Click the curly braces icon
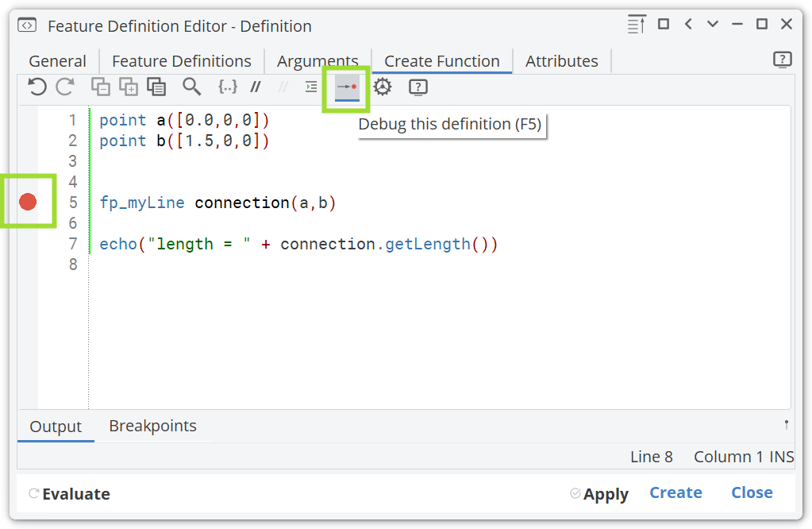 click(x=227, y=87)
